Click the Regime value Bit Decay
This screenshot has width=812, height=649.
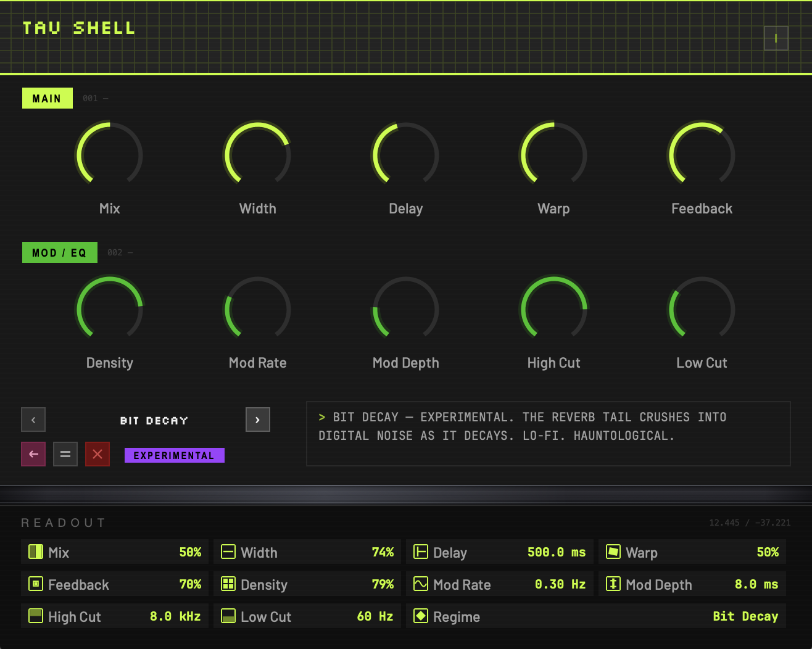click(x=745, y=616)
